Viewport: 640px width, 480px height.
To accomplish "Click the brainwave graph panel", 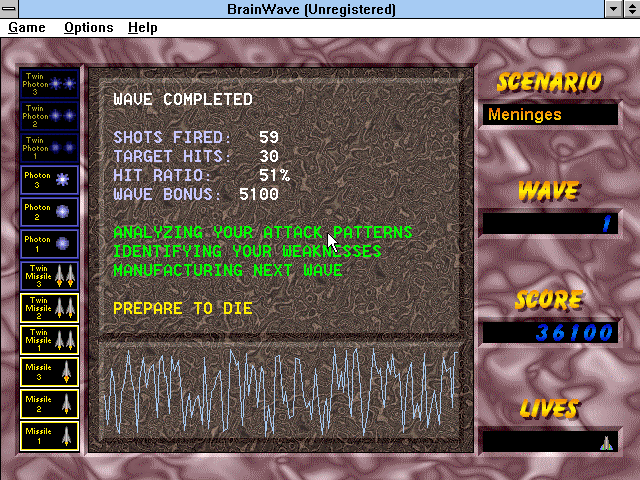I will [x=281, y=391].
